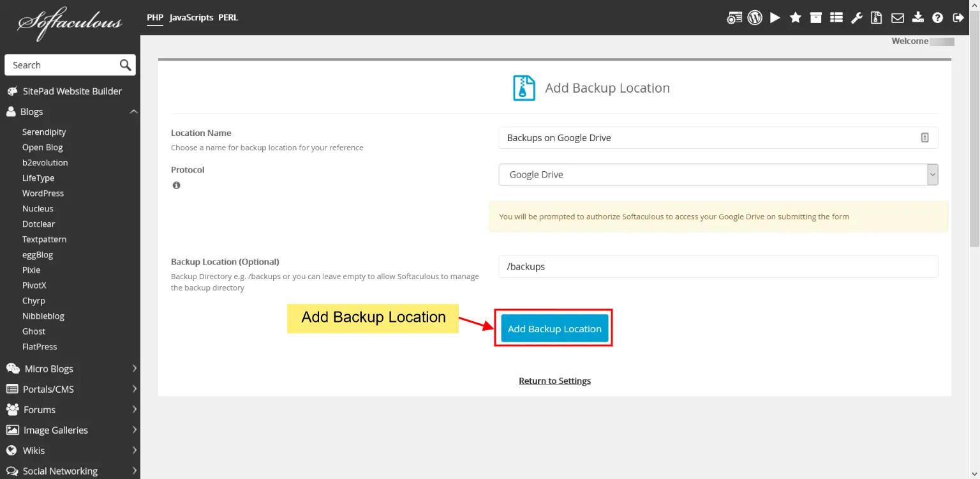Open the Return to Settings link
This screenshot has height=479, width=980.
pos(554,380)
